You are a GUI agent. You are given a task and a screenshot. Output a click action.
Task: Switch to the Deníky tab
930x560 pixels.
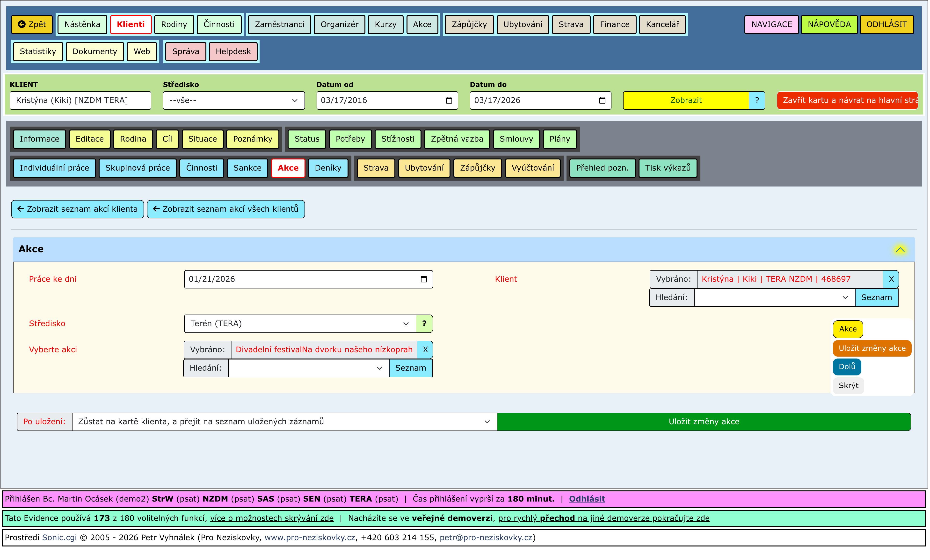328,168
